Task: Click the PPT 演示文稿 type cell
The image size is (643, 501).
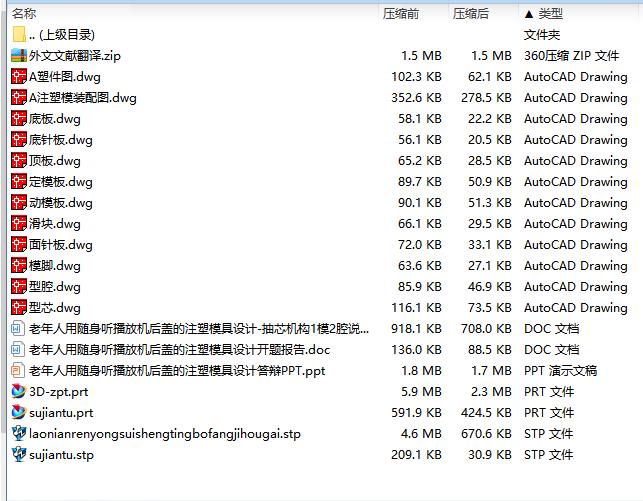Action: tap(561, 371)
